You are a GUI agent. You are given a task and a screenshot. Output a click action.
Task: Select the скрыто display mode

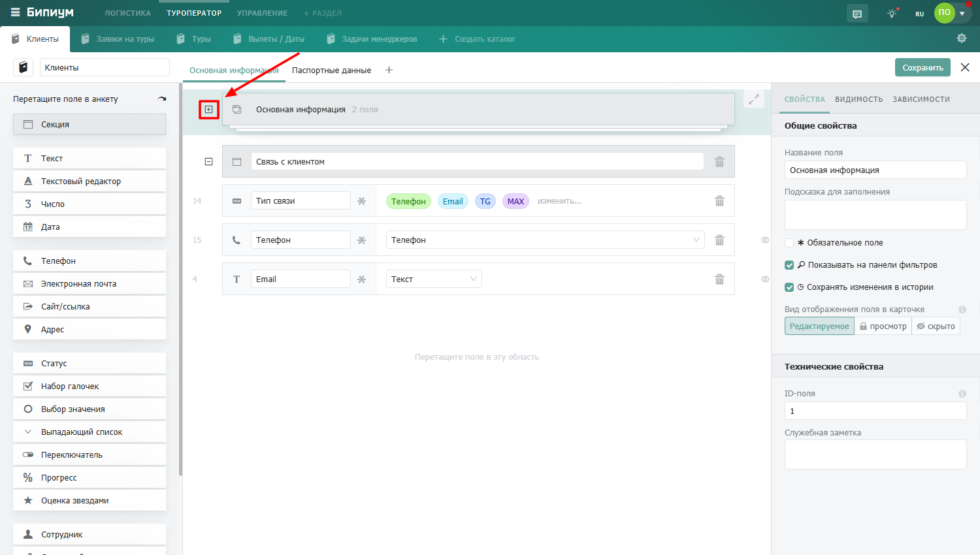(x=936, y=326)
